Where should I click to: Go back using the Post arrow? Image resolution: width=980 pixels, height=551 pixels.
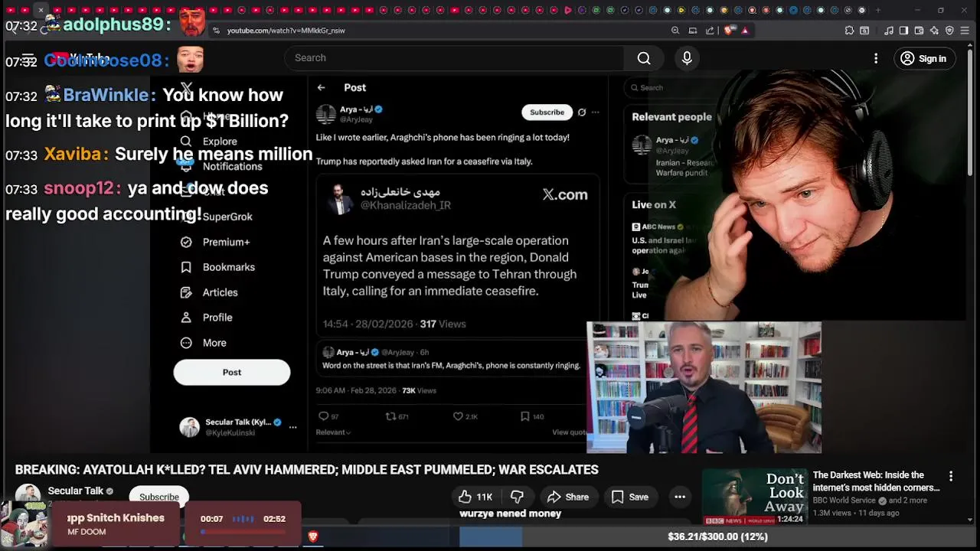click(322, 87)
